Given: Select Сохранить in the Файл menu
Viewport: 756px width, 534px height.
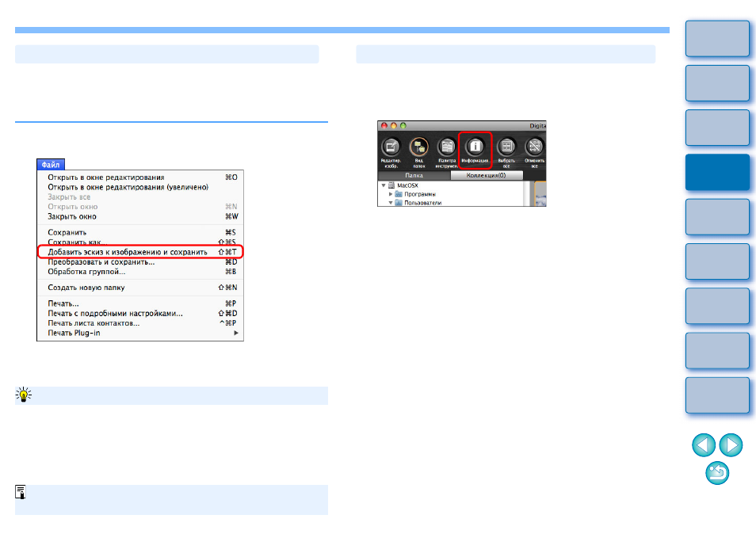Looking at the screenshot, I should click(140, 232).
